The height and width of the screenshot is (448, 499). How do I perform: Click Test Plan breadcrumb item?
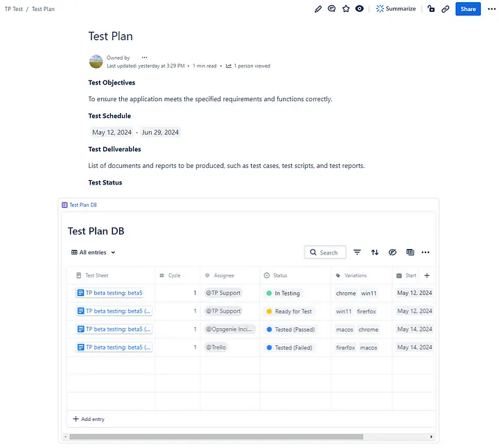point(43,9)
